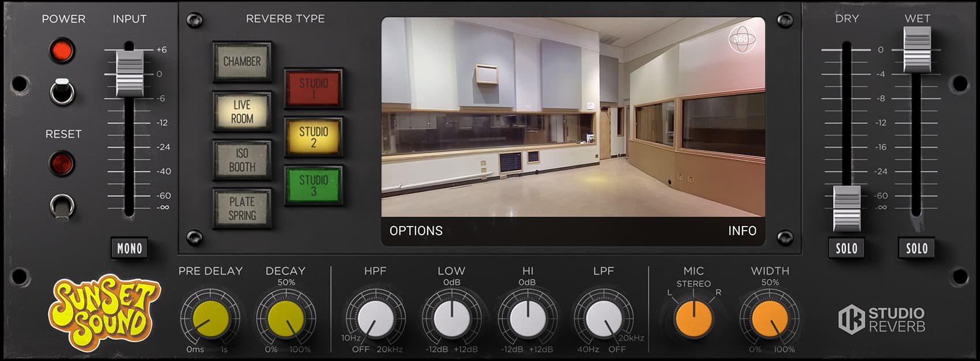Viewport: 980px width, 361px height.
Task: Select the Chamber reverb type
Action: 242,62
